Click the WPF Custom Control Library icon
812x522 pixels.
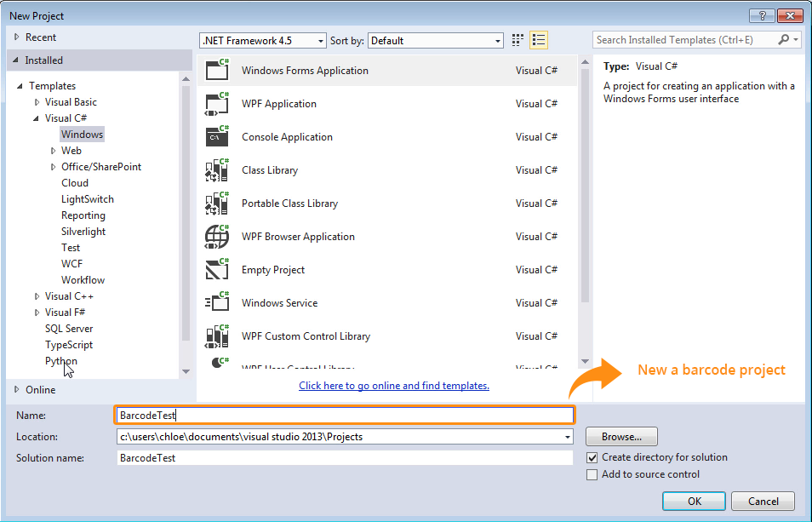(x=217, y=336)
